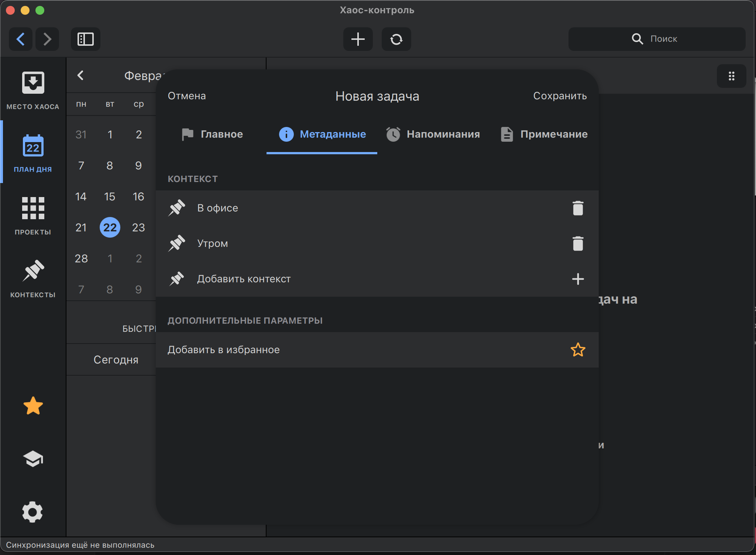The height and width of the screenshot is (555, 756).
Task: Switch to the Напоминания tab
Action: point(433,134)
